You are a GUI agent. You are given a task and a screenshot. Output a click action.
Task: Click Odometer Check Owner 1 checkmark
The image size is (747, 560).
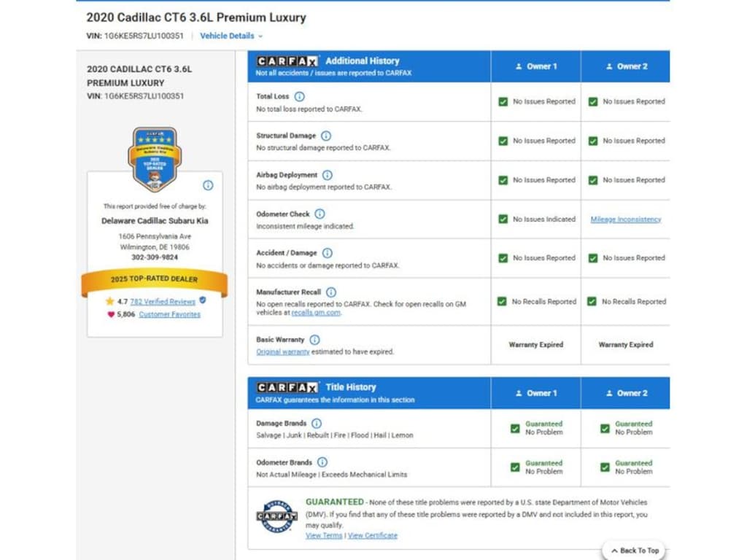(x=503, y=219)
